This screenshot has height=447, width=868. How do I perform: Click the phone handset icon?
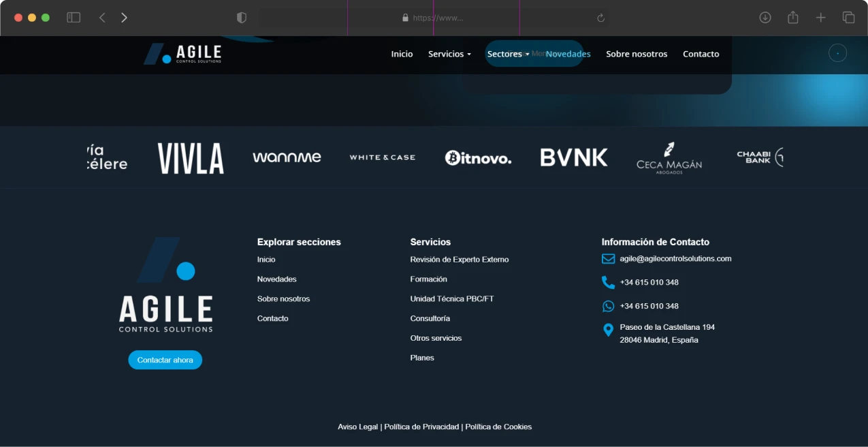pyautogui.click(x=608, y=282)
